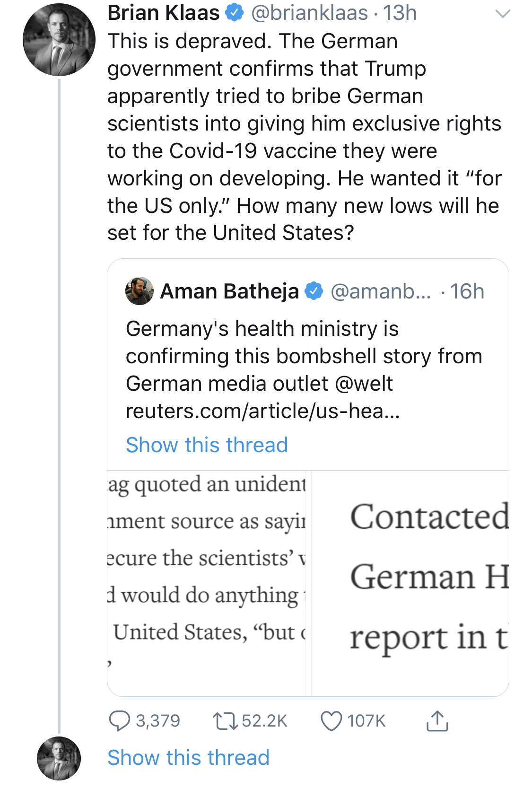The width and height of the screenshot is (532, 789).
Task: Expand the tweet options chevron
Action: click(x=503, y=14)
